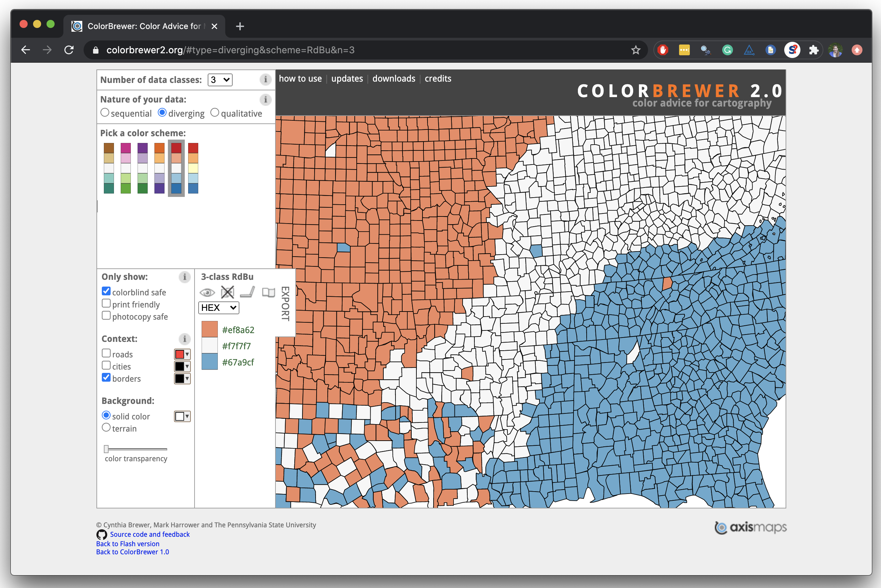881x588 pixels.
Task: Bookmark this page with star icon
Action: tap(636, 50)
